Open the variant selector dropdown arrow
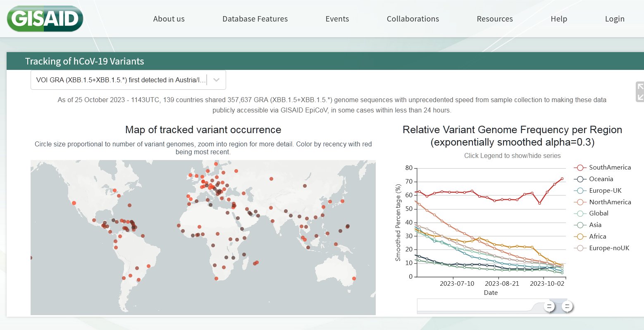This screenshot has height=330, width=644. tap(216, 80)
